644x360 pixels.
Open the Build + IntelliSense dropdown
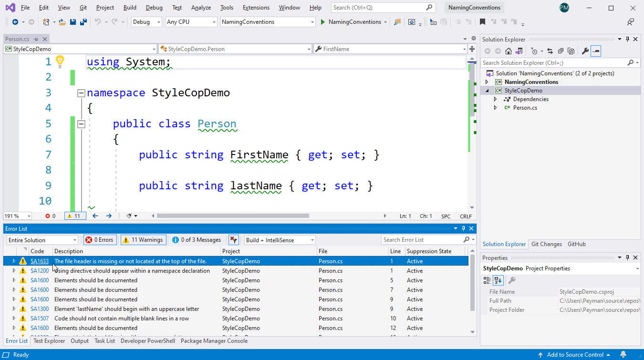(280, 240)
